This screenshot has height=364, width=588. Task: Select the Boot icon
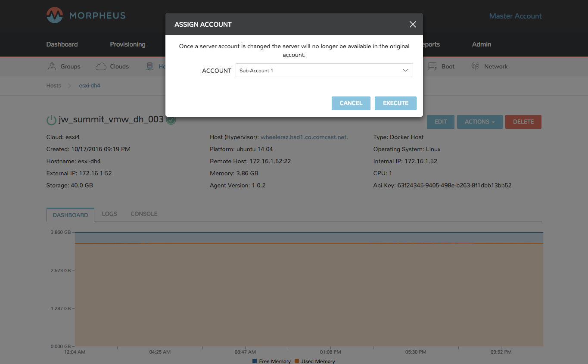432,66
